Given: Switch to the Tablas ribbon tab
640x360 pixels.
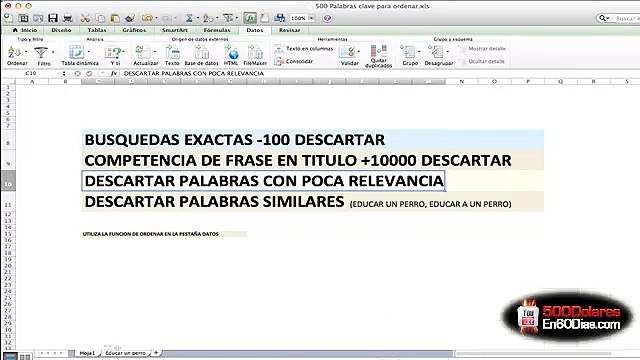Looking at the screenshot, I should click(x=97, y=30).
